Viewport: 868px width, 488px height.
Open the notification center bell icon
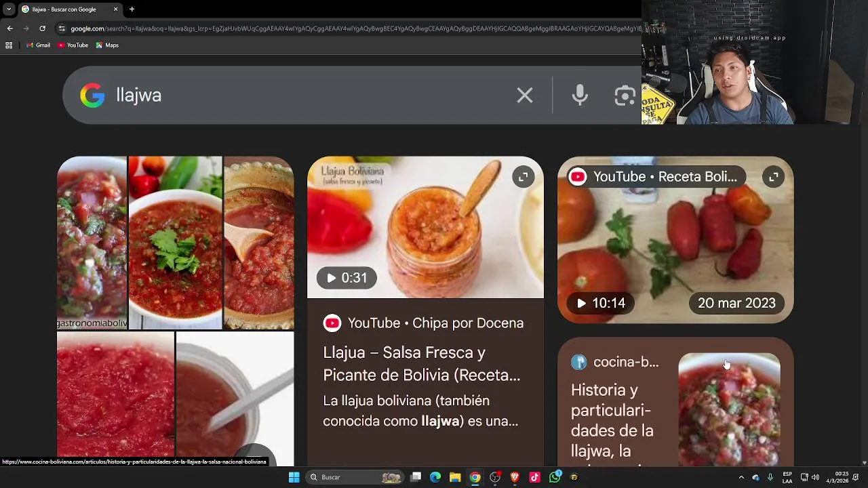tap(856, 477)
